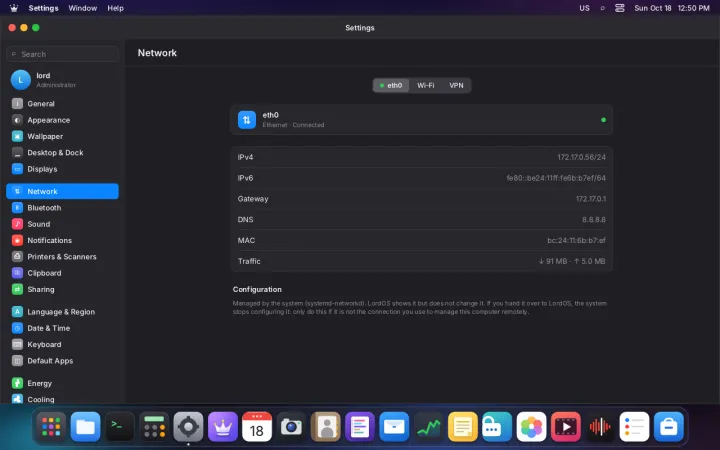Viewport: 720px width, 450px height.
Task: Click the Traffic 91 MB value
Action: pyautogui.click(x=572, y=261)
